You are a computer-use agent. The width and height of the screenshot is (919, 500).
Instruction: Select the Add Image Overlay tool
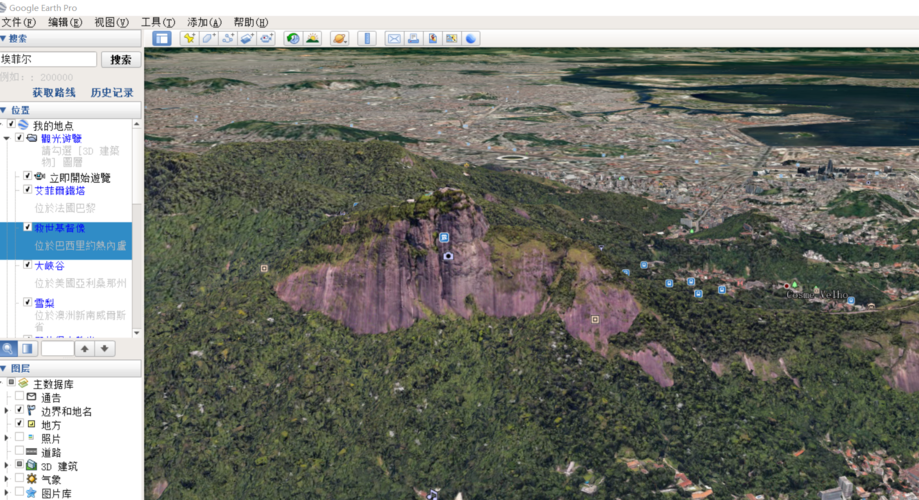click(x=247, y=39)
